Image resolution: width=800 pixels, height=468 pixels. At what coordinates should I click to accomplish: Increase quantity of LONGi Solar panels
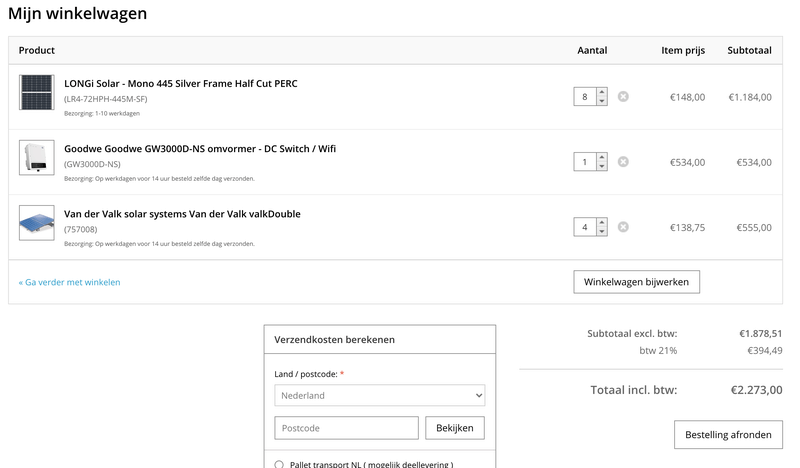pyautogui.click(x=602, y=92)
